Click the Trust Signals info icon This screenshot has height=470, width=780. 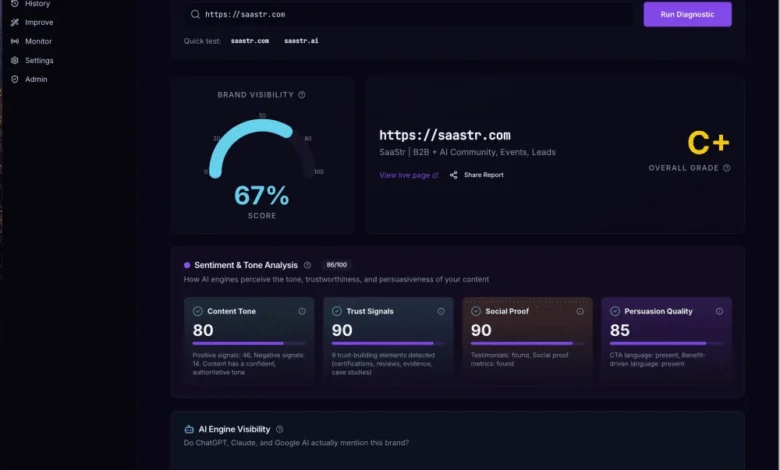click(x=441, y=311)
